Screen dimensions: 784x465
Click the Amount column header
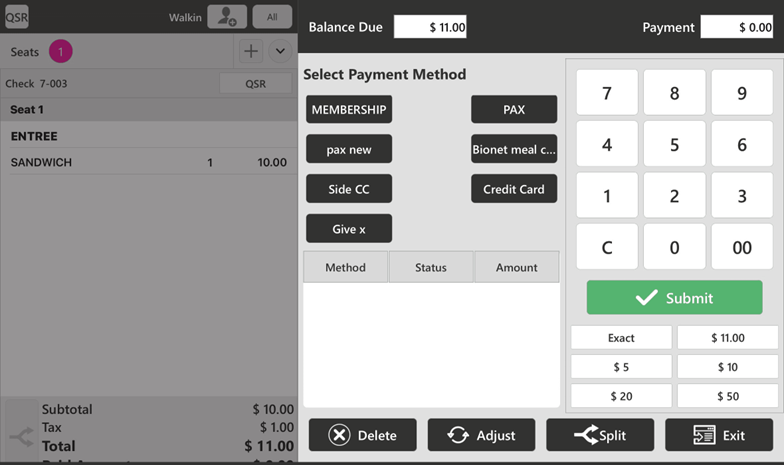point(516,267)
